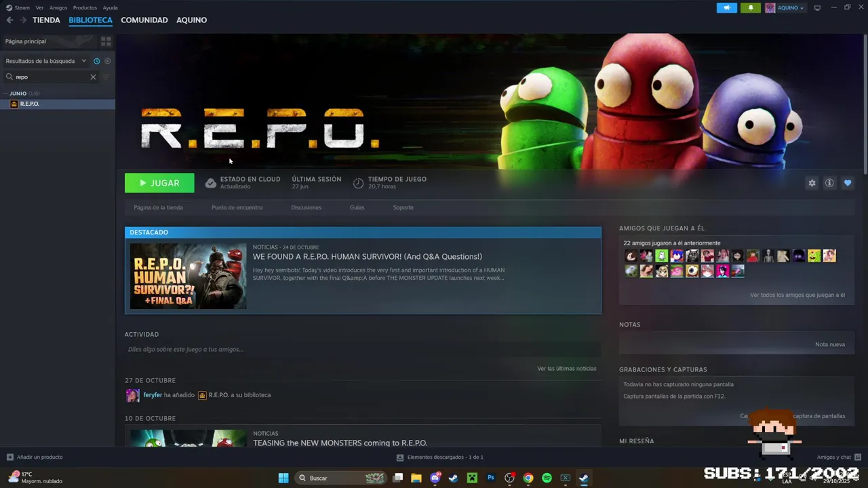Toggle the recent activity clock filter
Viewport: 868px width, 488px height.
point(97,61)
